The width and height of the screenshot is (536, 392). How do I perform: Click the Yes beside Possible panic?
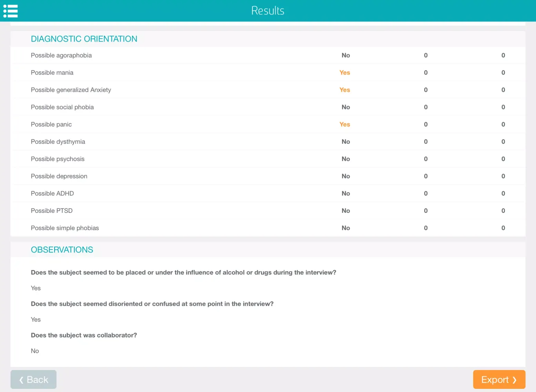[345, 124]
